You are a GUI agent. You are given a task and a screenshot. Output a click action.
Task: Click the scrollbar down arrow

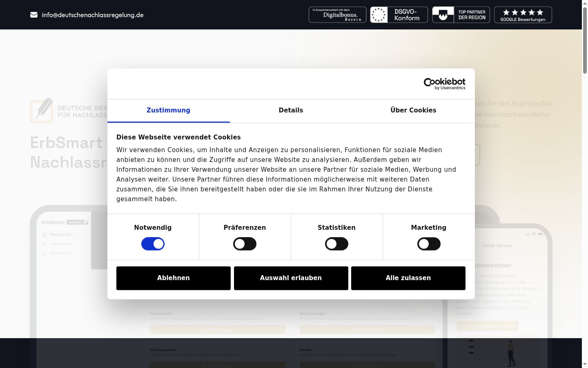coord(585,364)
